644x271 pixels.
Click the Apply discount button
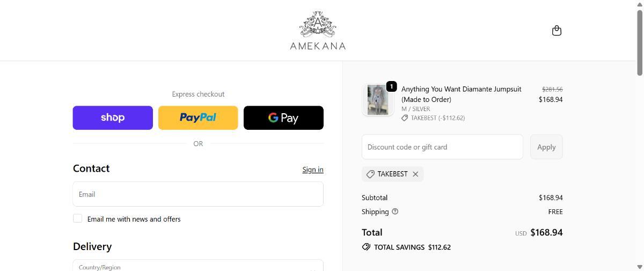click(x=546, y=147)
